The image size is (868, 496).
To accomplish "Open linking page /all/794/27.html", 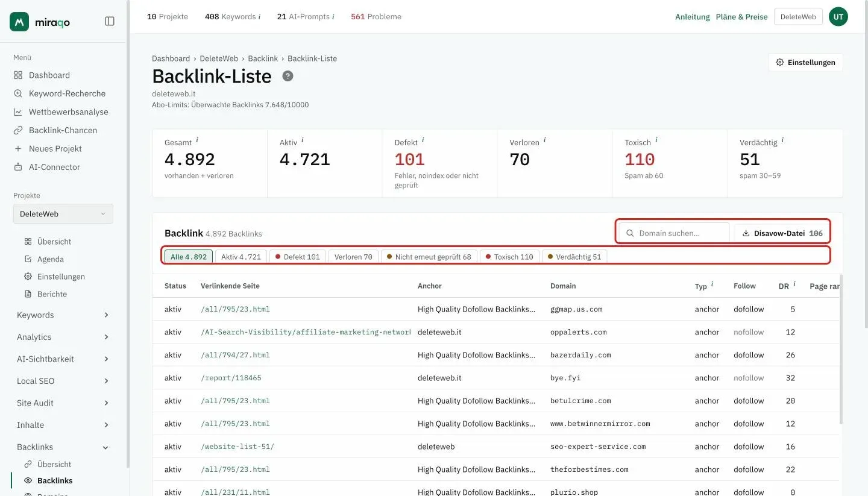I will point(235,355).
